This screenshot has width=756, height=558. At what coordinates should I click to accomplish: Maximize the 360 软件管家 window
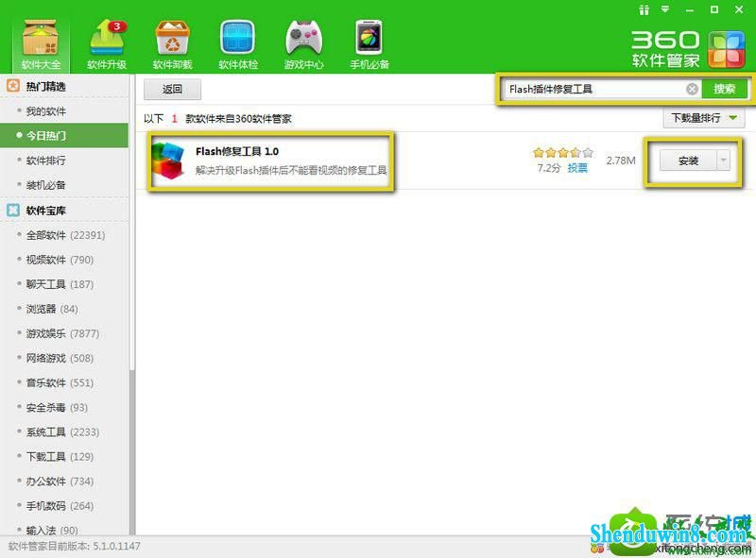pyautogui.click(x=714, y=9)
